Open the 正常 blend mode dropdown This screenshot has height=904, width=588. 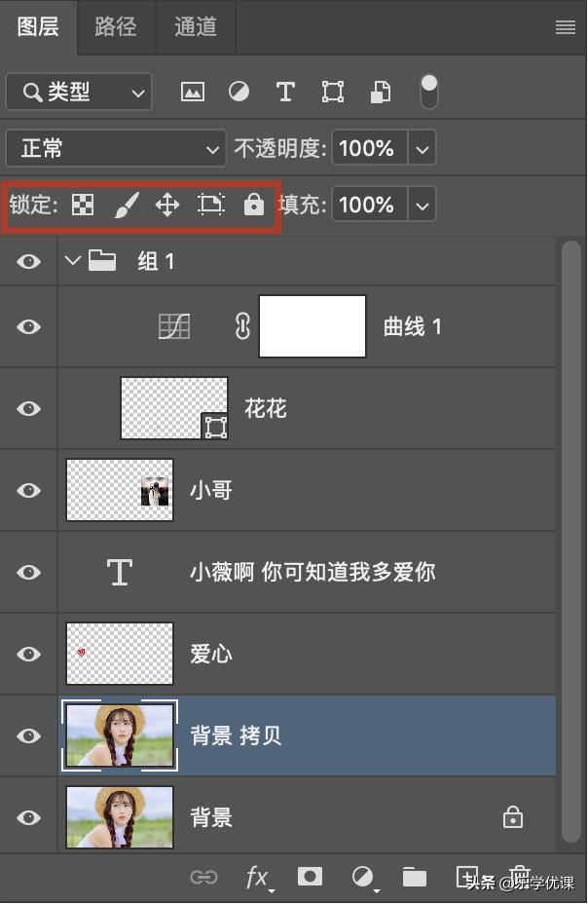coord(116,148)
